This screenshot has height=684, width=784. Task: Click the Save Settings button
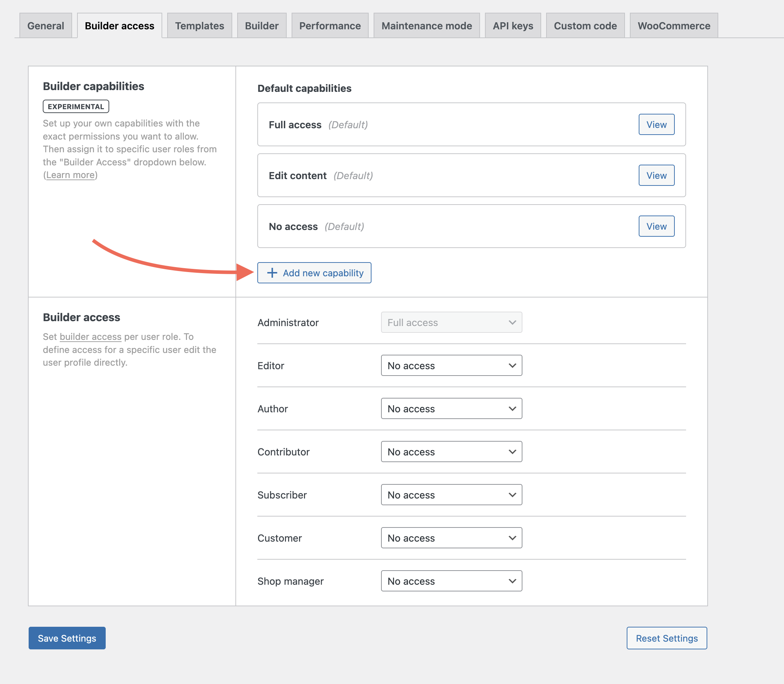click(x=67, y=638)
